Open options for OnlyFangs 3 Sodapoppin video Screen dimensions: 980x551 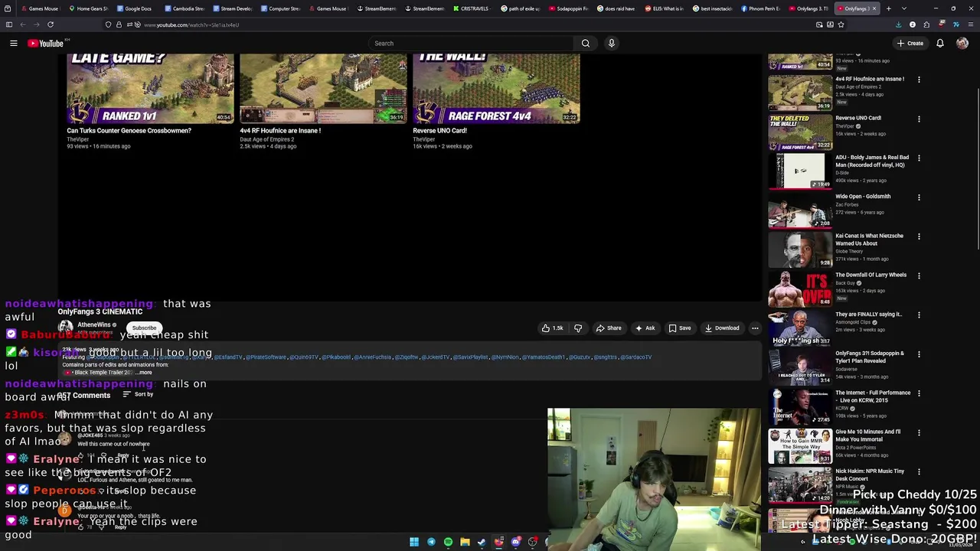pyautogui.click(x=919, y=354)
